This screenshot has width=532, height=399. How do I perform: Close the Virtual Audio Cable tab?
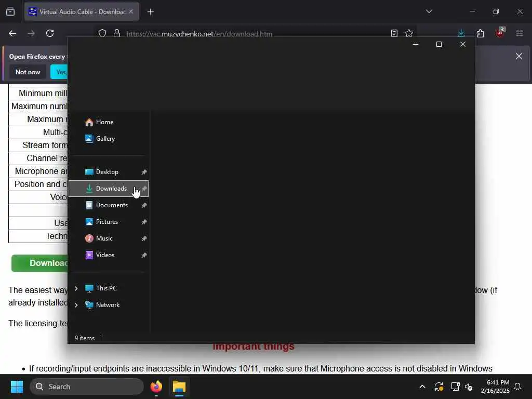pos(131,11)
